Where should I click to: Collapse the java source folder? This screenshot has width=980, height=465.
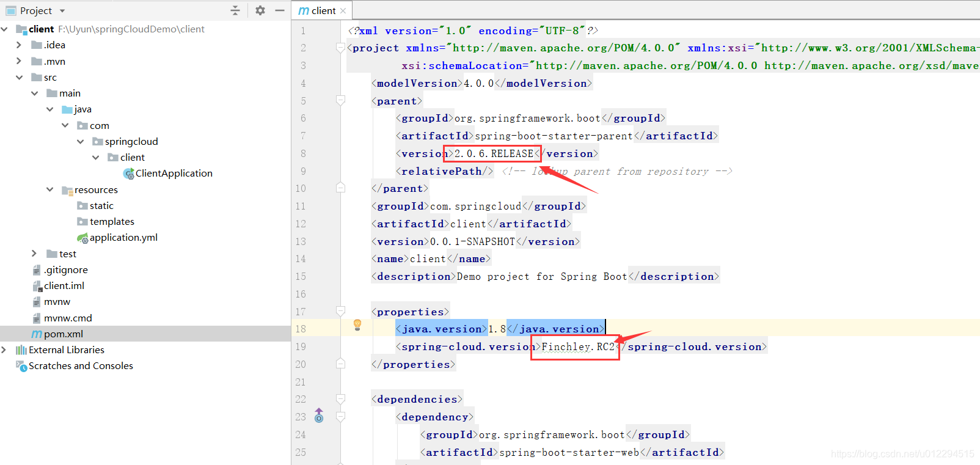point(50,109)
